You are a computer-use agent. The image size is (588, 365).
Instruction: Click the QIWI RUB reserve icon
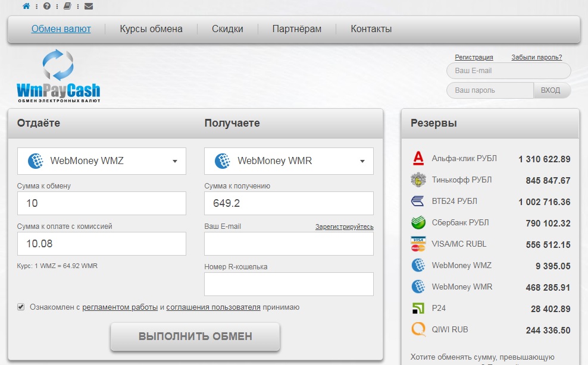pos(418,329)
